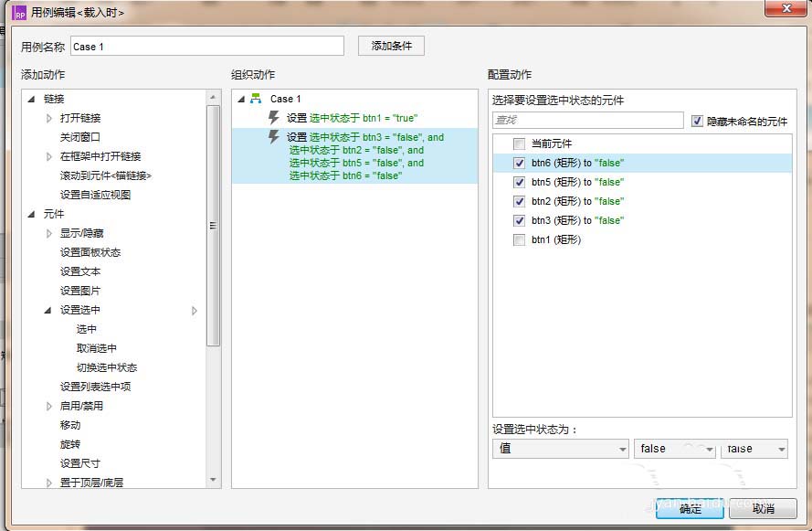Click lightning icon of btn1 true action
Image resolution: width=812 pixels, height=531 pixels.
click(x=274, y=118)
